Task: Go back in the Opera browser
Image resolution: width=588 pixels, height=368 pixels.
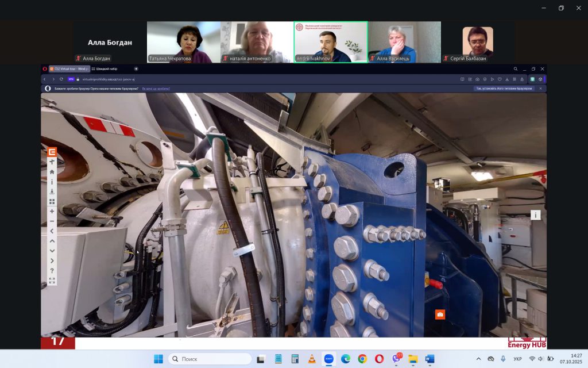Action: 45,79
